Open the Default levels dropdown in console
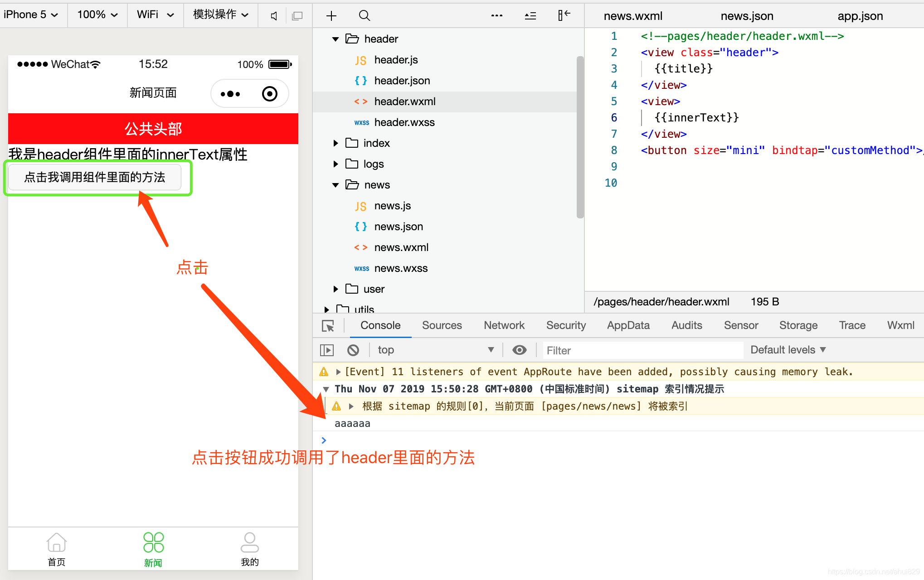Image resolution: width=924 pixels, height=580 pixels. (x=787, y=349)
